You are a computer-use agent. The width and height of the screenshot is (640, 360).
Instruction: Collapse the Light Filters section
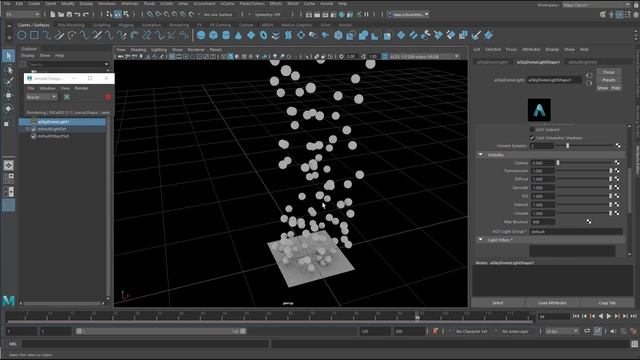pyautogui.click(x=480, y=240)
